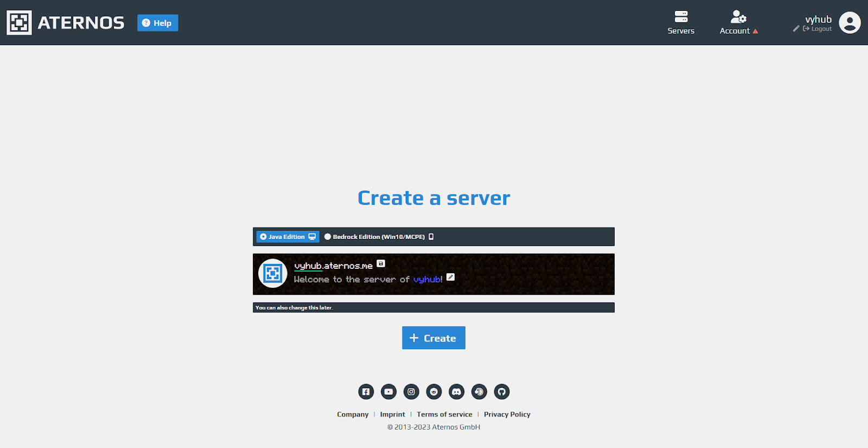Open the Aternos GitHub icon
This screenshot has width=868, height=448.
502,392
